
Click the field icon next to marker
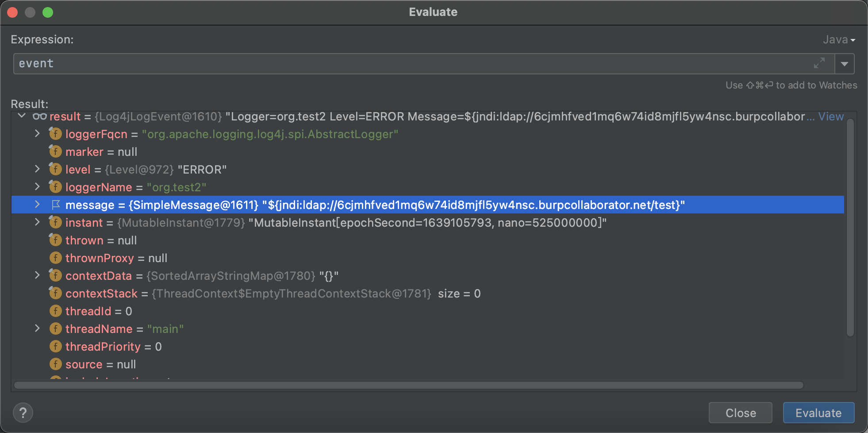[55, 151]
